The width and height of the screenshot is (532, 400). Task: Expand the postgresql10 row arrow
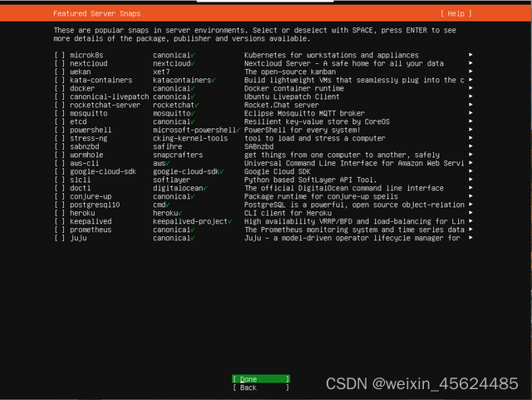(470, 205)
